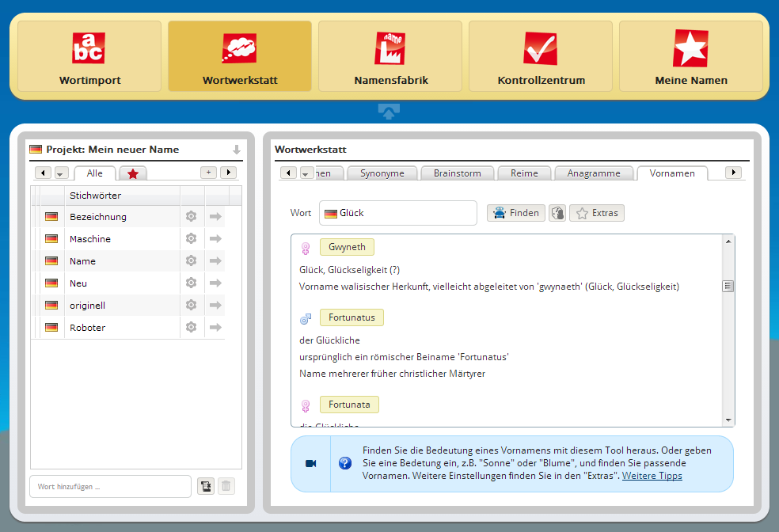Open the Weitere Tipps link
779x532 pixels.
point(652,476)
